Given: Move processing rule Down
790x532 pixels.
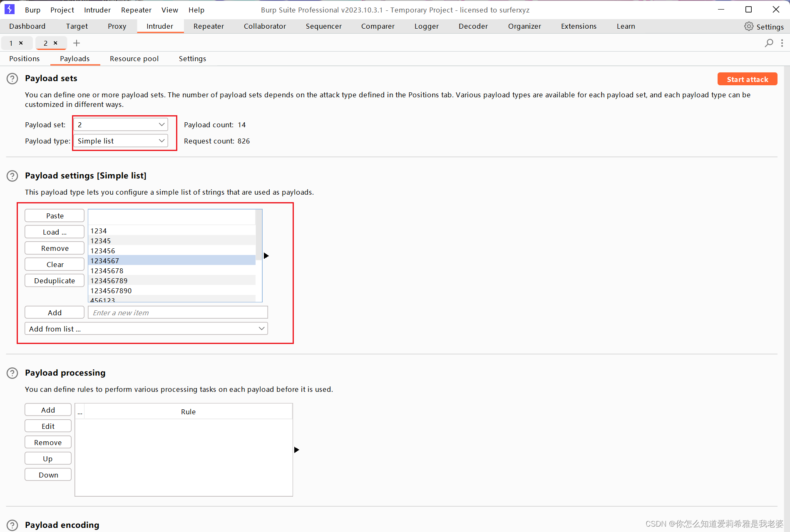Looking at the screenshot, I should [48, 475].
